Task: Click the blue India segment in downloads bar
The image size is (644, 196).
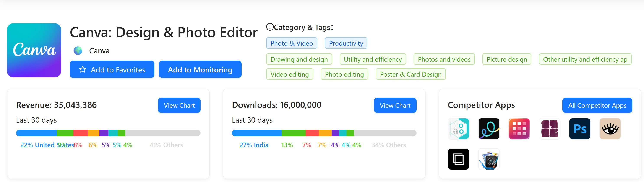Action: [x=256, y=133]
